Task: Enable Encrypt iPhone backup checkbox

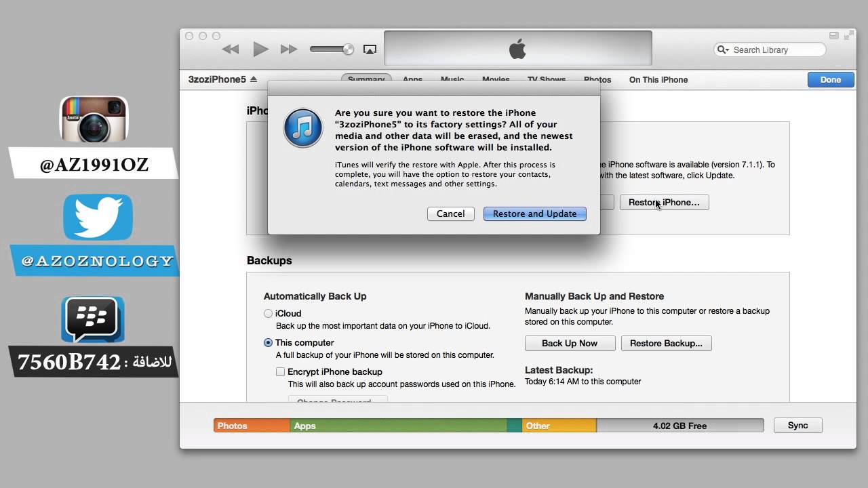Action: pos(280,371)
